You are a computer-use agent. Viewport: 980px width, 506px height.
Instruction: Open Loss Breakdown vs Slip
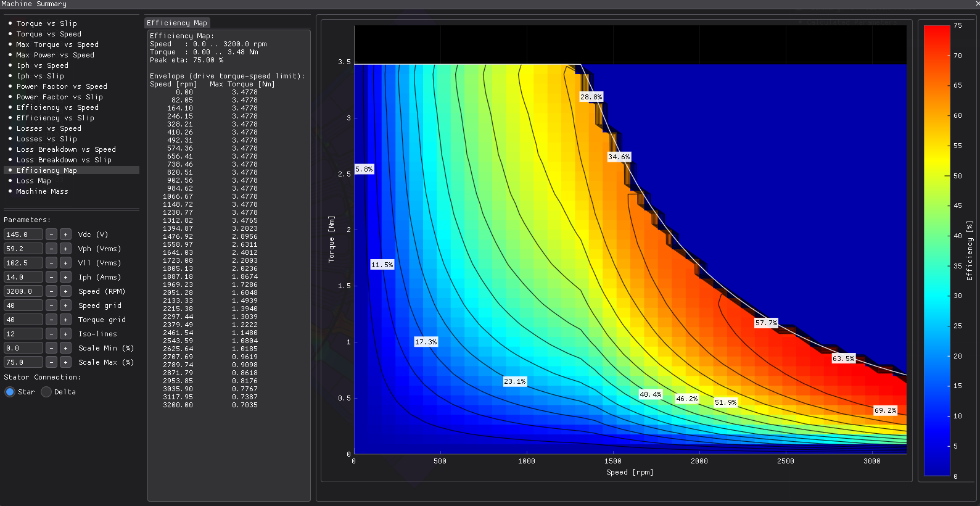point(72,160)
